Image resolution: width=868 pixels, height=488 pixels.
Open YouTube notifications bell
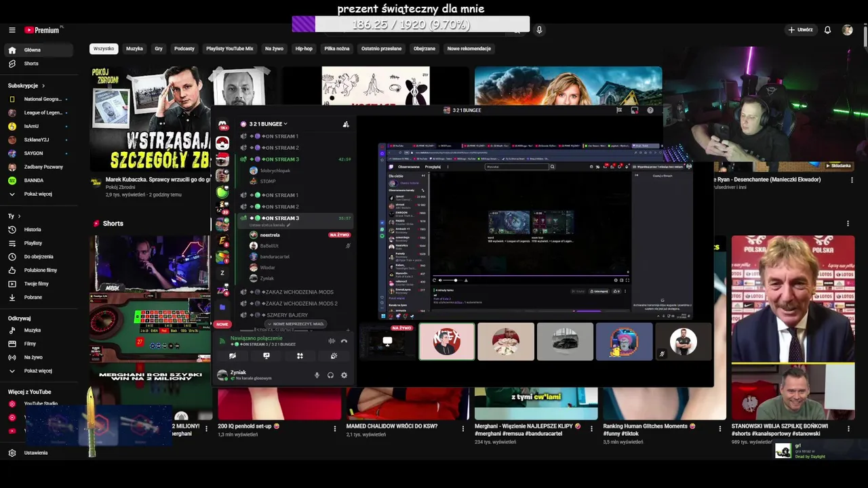point(827,30)
